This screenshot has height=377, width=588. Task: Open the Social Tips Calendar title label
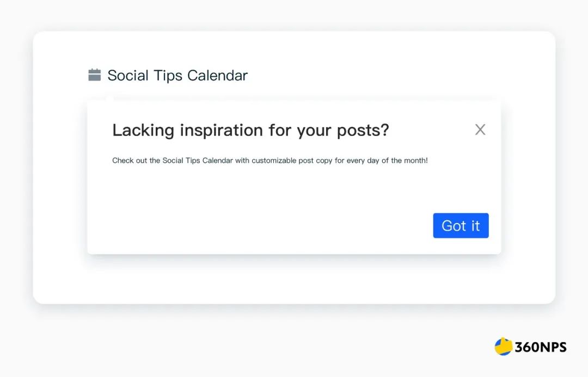[177, 75]
